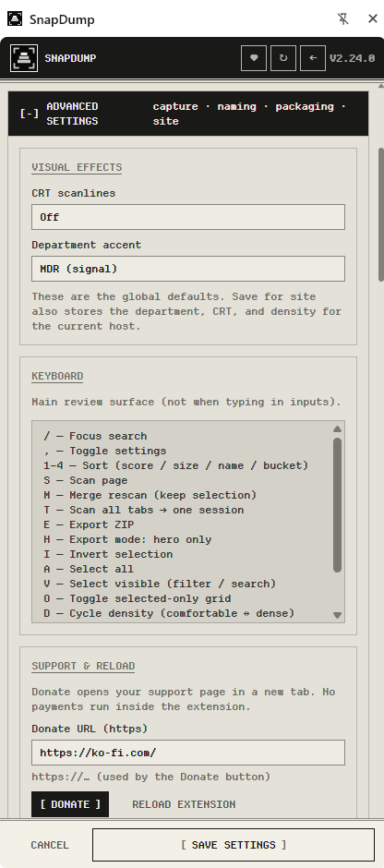Click the 'https://… (used by the Donate button)' hint
Image resolution: width=384 pixels, height=868 pixels.
(151, 777)
